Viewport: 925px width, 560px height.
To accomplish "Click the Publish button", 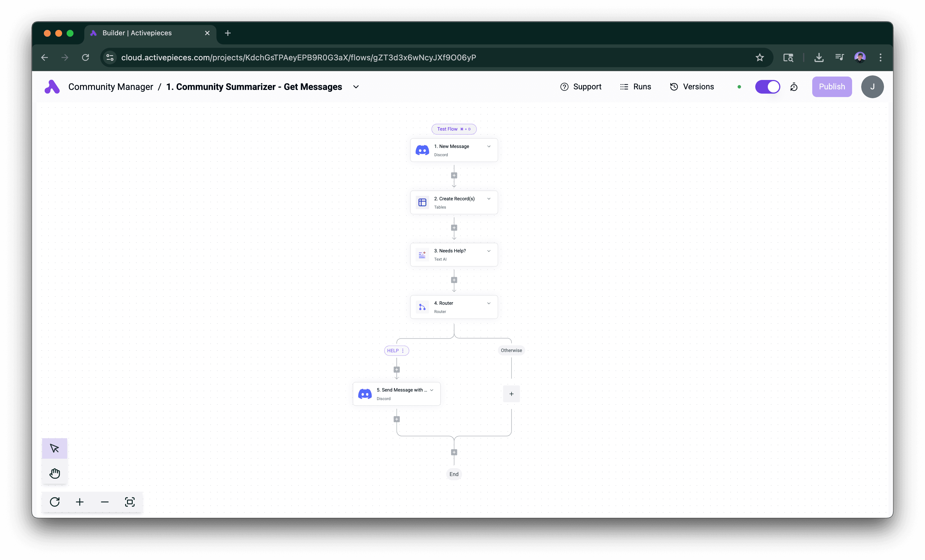I will click(832, 87).
